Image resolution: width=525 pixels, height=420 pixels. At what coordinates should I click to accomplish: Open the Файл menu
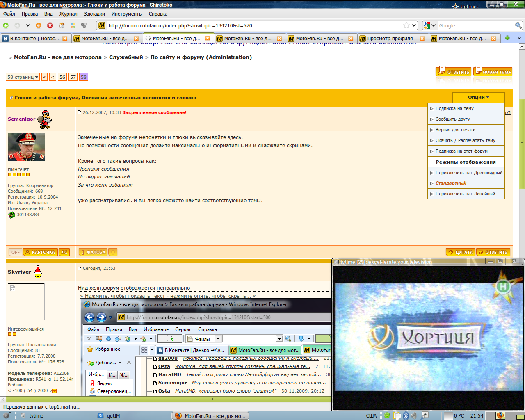coord(9,14)
